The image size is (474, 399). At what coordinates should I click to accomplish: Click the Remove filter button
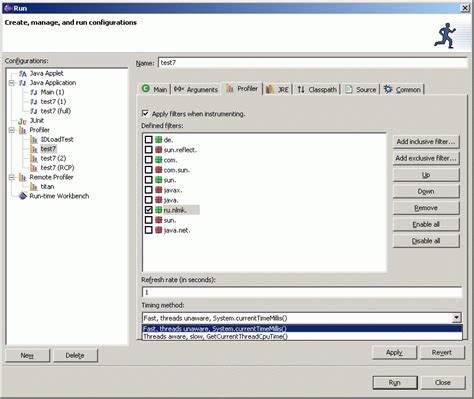click(426, 208)
